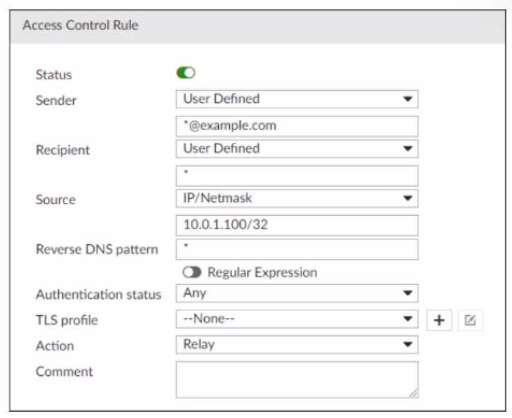Open the Sender type dropdown

pyautogui.click(x=297, y=99)
